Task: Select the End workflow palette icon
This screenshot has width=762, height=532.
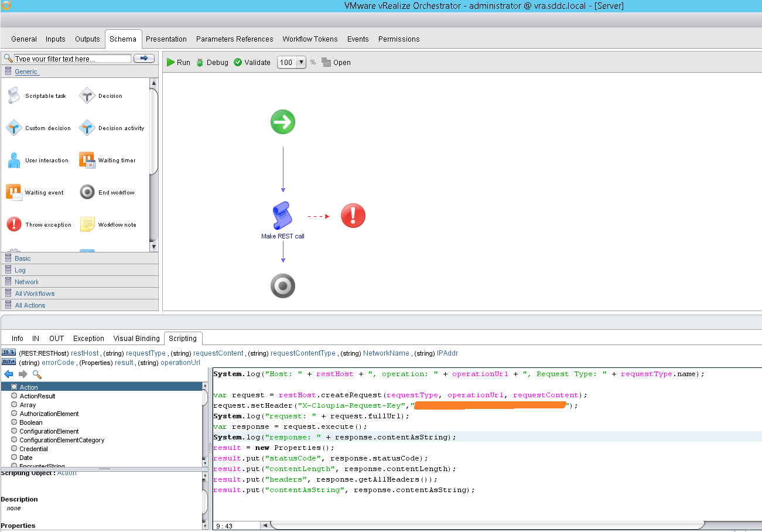Action: 87,192
